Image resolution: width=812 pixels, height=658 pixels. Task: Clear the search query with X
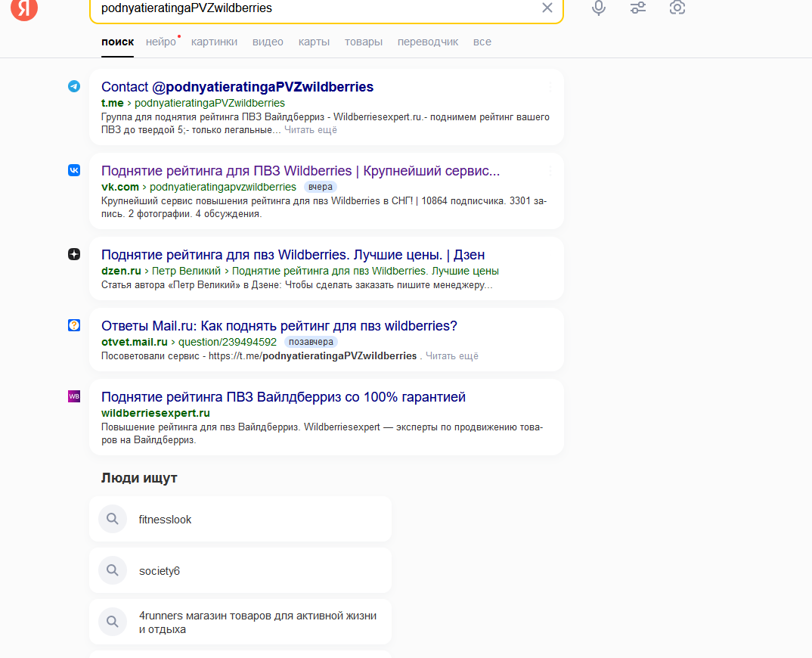(x=547, y=8)
